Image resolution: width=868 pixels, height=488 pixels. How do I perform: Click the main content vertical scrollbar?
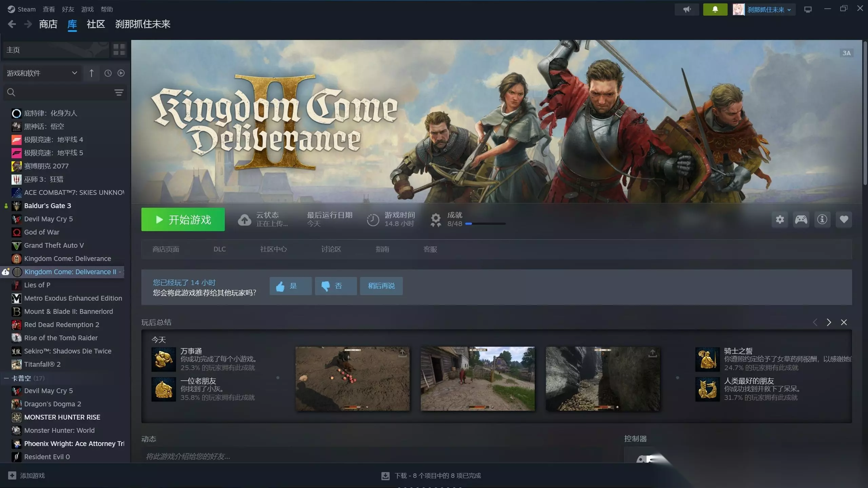(865, 114)
